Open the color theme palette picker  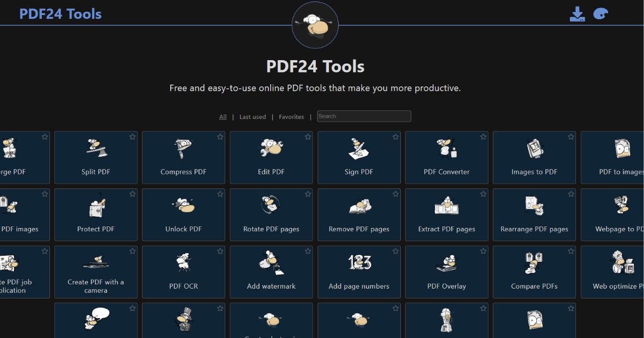click(x=601, y=13)
